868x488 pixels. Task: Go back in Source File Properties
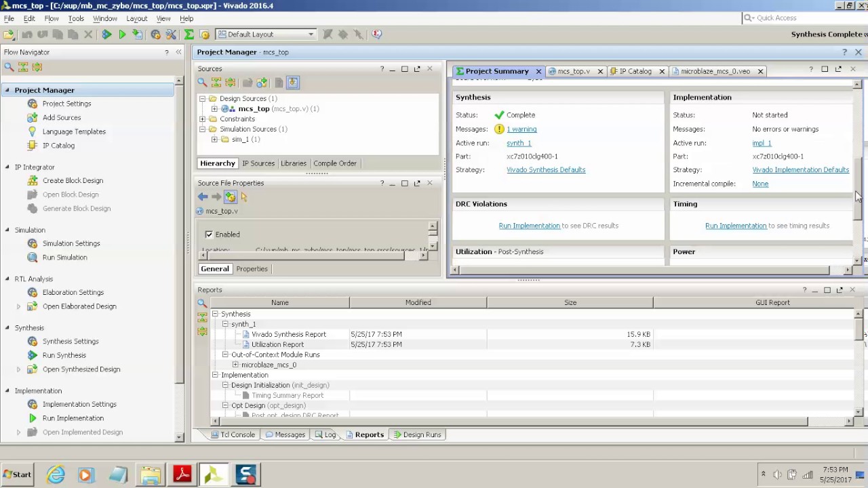pos(203,197)
